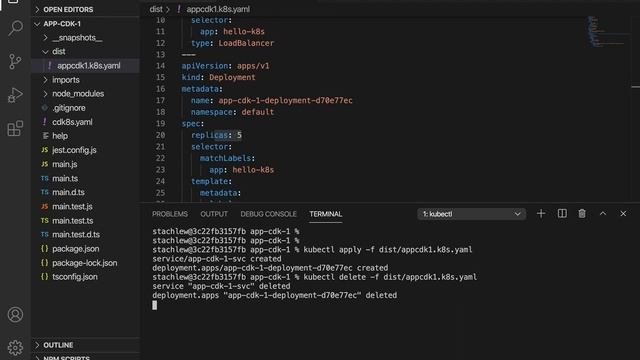This screenshot has width=640, height=360.
Task: Click 'matchLabels:' line in editor
Action: pos(227,158)
